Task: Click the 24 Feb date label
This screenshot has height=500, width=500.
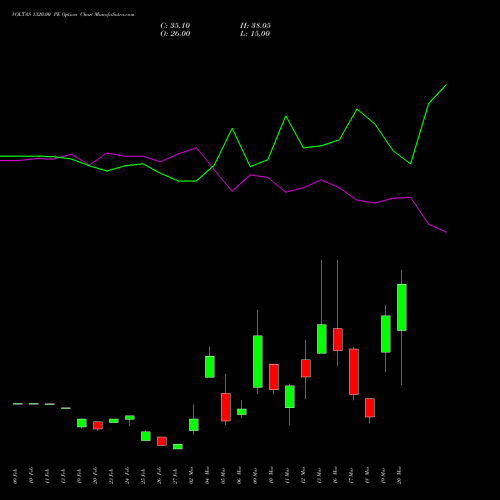Action: click(x=128, y=476)
